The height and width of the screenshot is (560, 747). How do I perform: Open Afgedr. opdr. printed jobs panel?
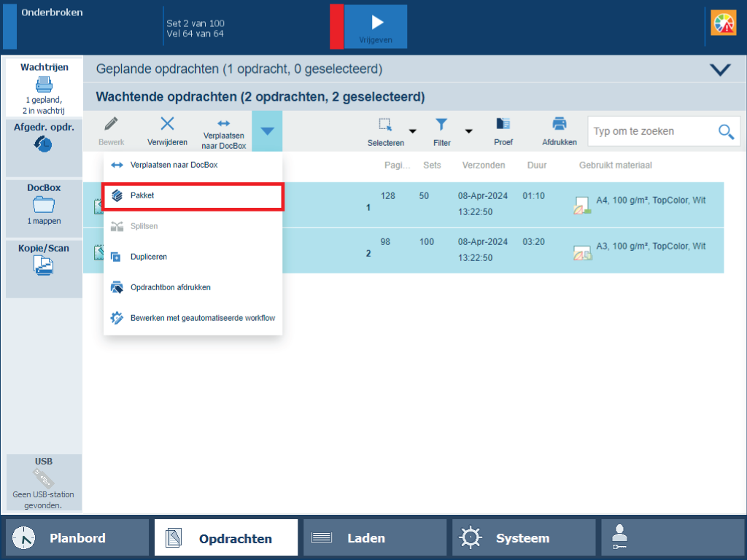coord(44,147)
